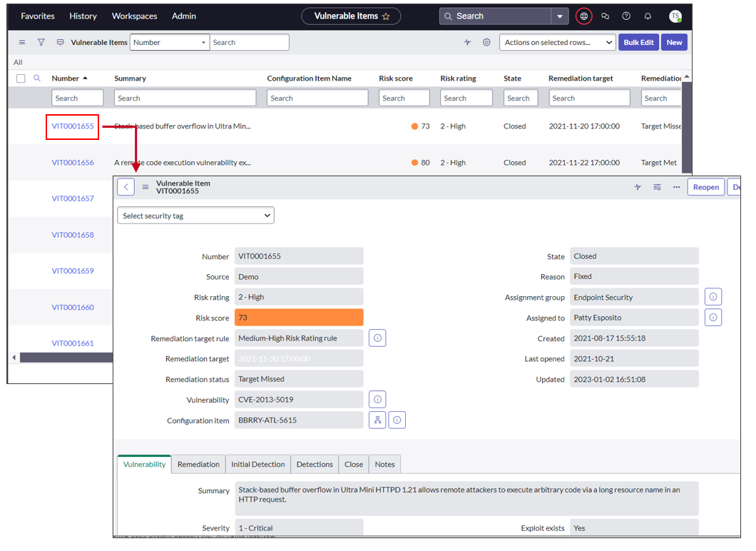Click the info icon next to Remediation target rule
This screenshot has width=756, height=551.
click(377, 338)
